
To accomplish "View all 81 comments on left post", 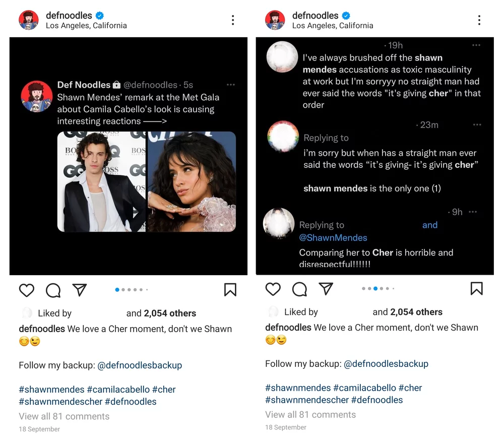I will 64,416.
